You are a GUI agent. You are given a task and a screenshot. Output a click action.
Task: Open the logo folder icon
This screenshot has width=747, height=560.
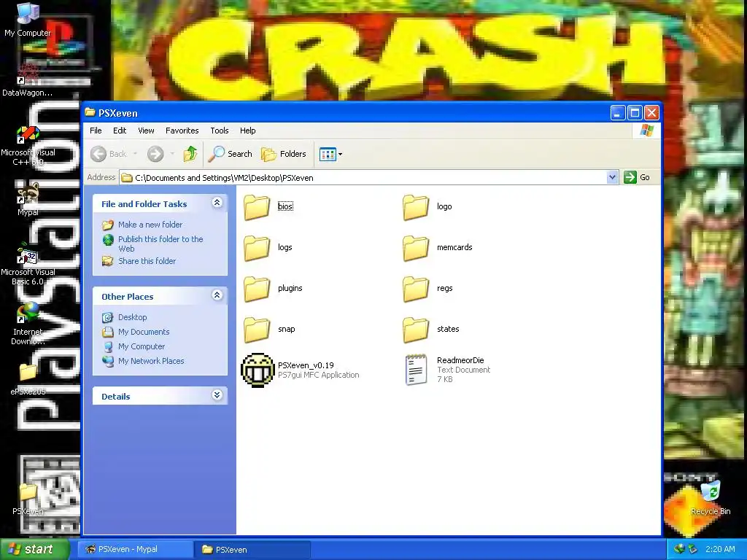tap(416, 207)
